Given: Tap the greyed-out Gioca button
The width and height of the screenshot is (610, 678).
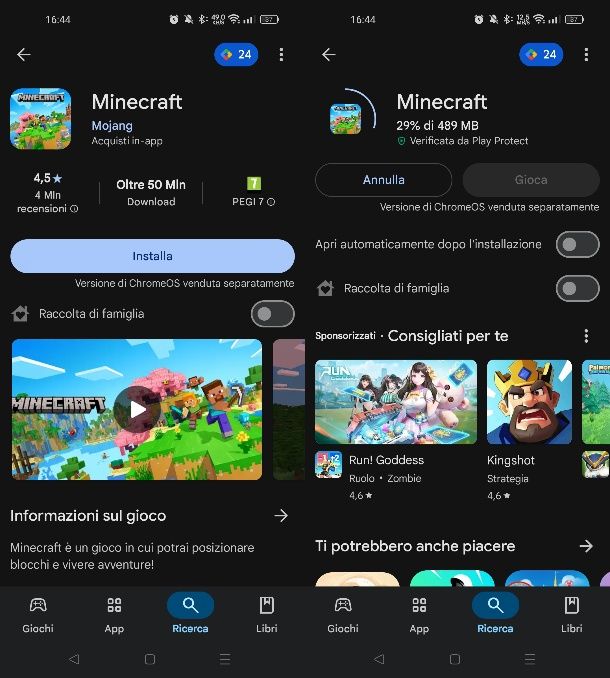Looking at the screenshot, I should [x=531, y=180].
